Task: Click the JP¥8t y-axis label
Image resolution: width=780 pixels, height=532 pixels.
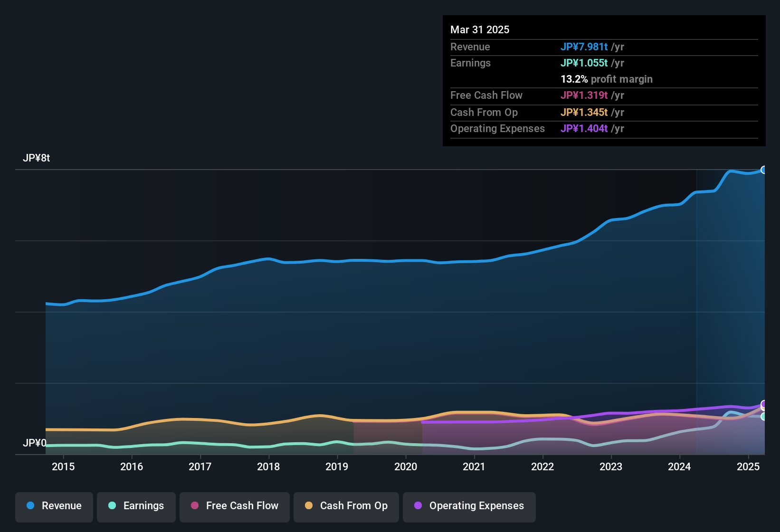Action: 37,158
